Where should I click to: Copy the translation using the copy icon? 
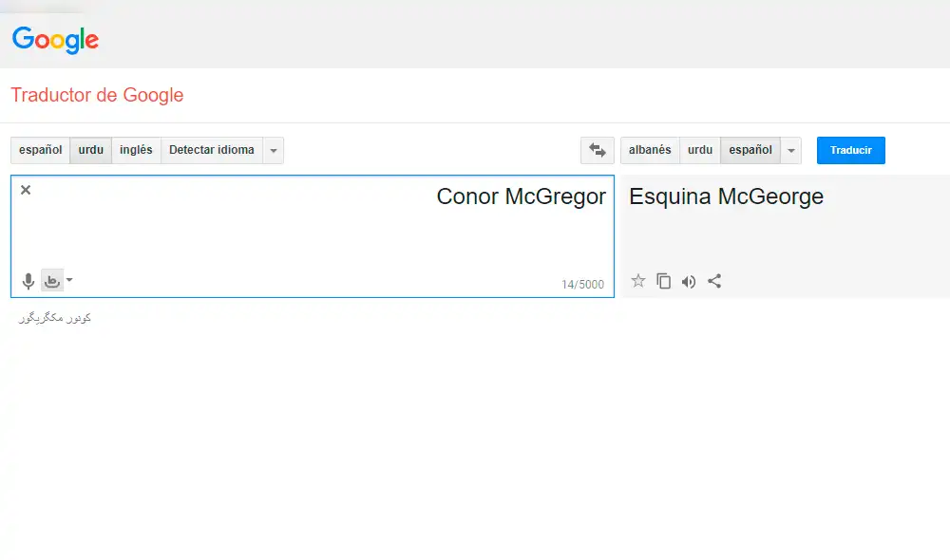(663, 280)
